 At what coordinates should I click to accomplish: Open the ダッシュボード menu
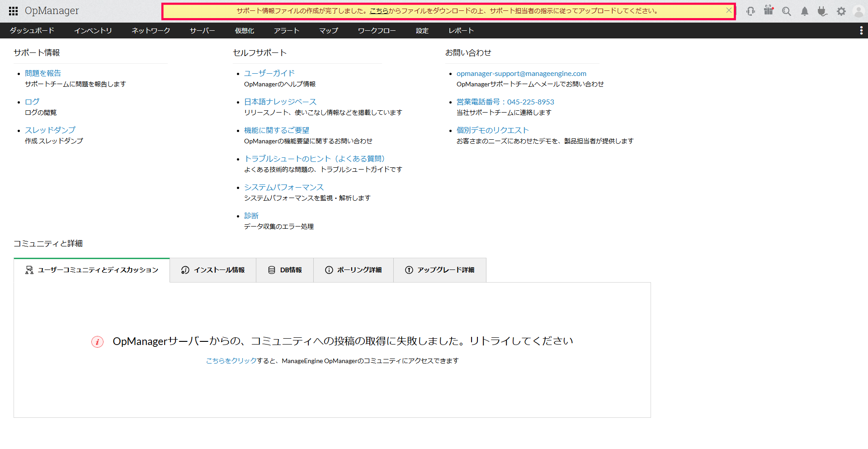pos(32,30)
